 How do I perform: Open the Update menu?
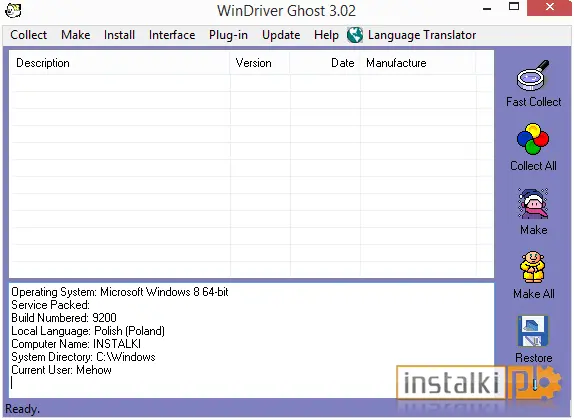tap(281, 35)
